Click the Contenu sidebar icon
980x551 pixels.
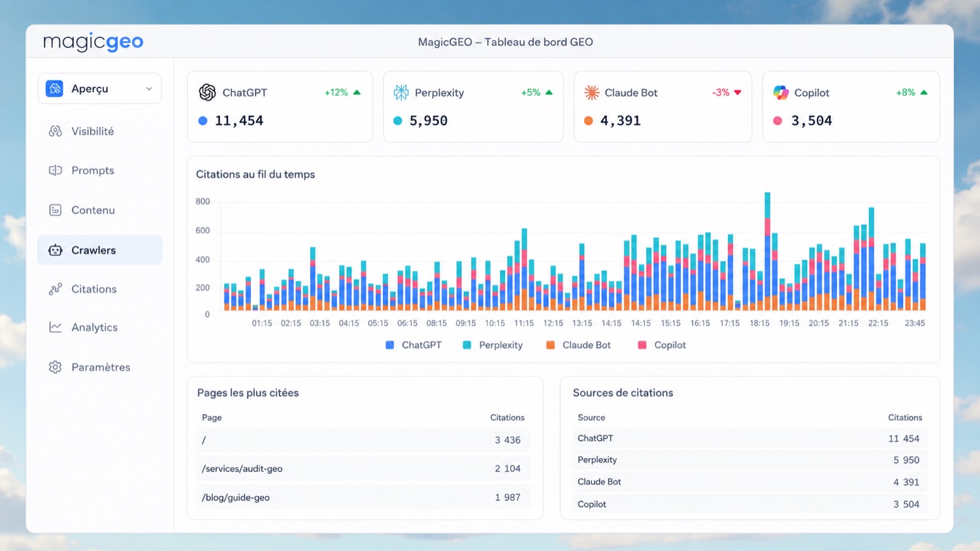(x=56, y=210)
